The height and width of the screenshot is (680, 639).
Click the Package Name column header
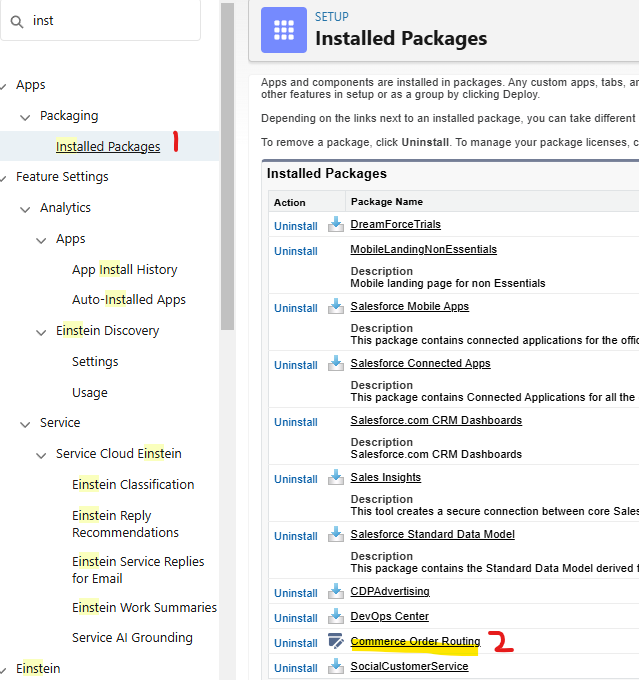pos(387,202)
